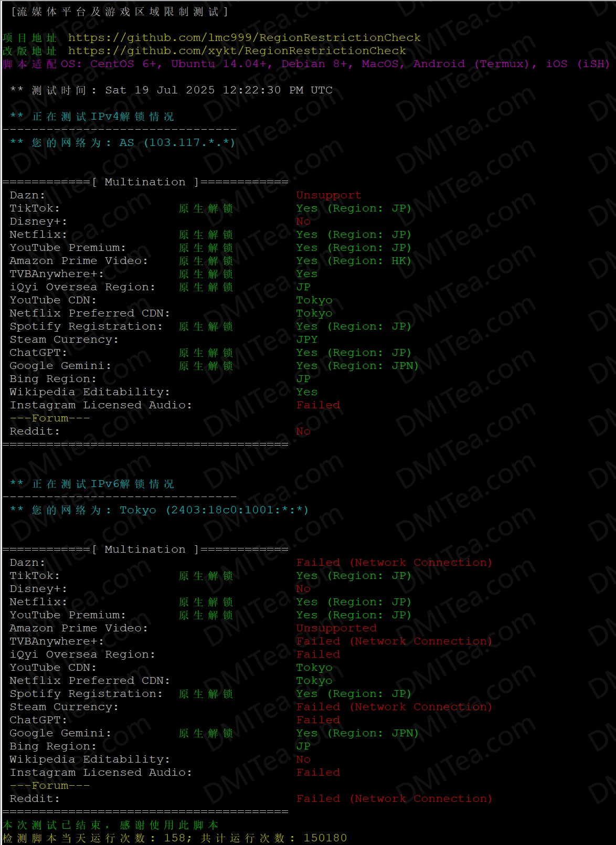Click the Netflix Preferred CDN label under IPv4
Screen dimensions: 616x845
[90, 313]
